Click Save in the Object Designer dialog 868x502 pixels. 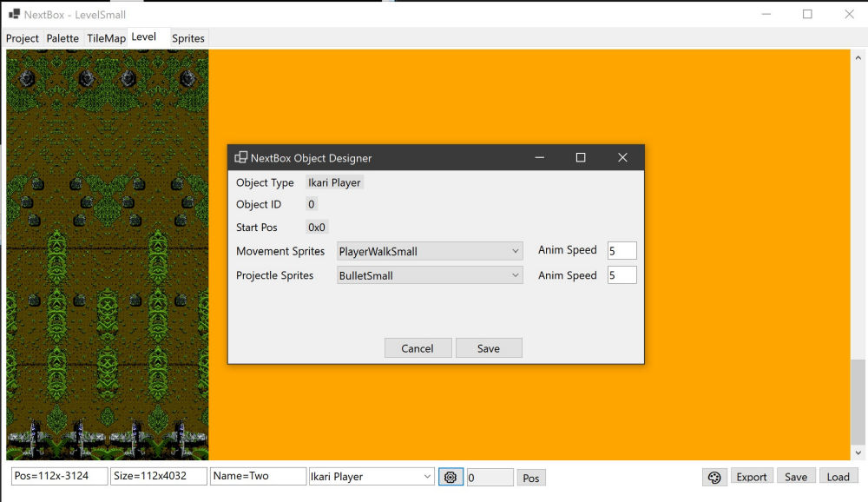[x=489, y=348]
